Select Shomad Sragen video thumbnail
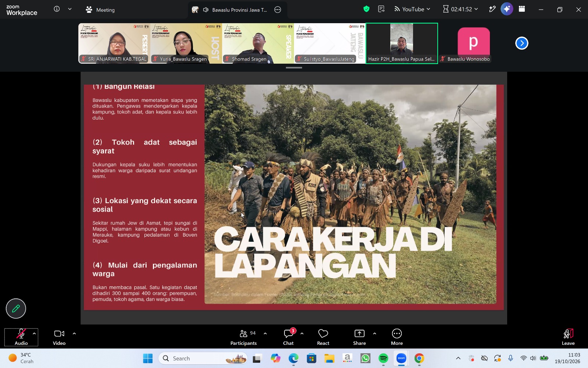Screen dimensions: 588x368 tap(258, 43)
